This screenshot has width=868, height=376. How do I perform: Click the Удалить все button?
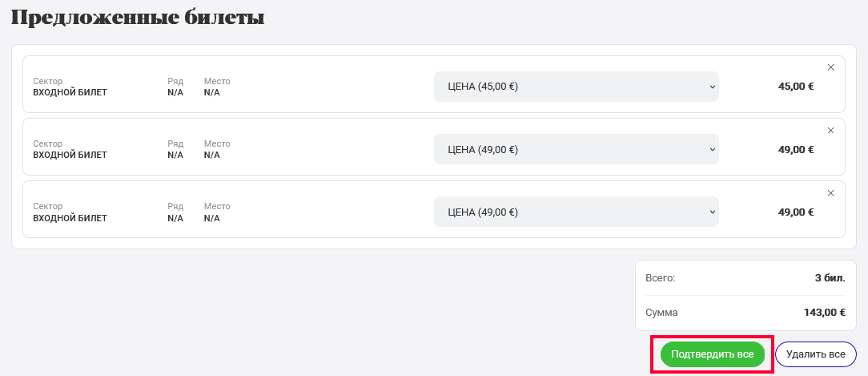[816, 354]
